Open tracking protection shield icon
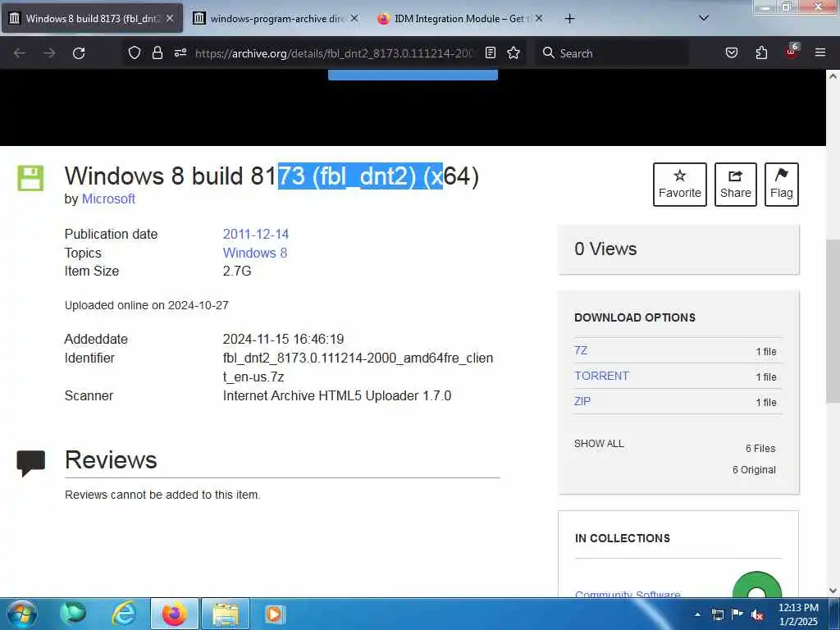840x630 pixels. tap(135, 52)
